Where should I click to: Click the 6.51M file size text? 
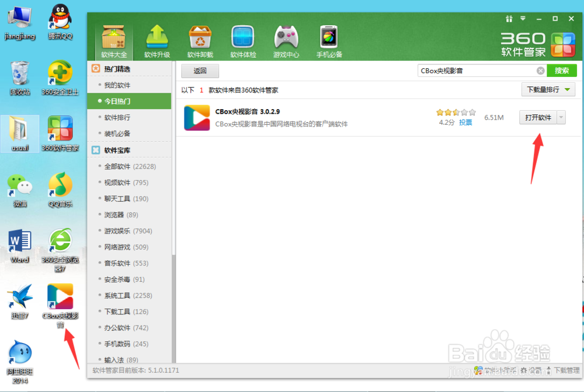coord(494,117)
